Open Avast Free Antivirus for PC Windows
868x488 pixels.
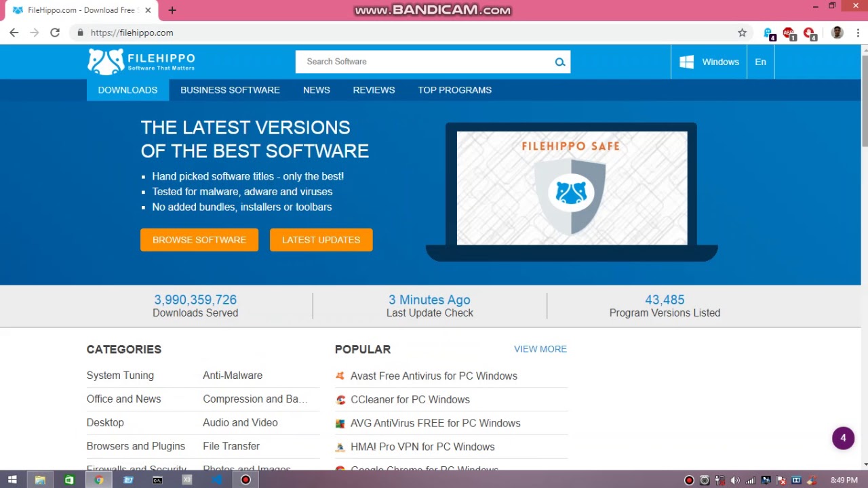click(x=434, y=375)
